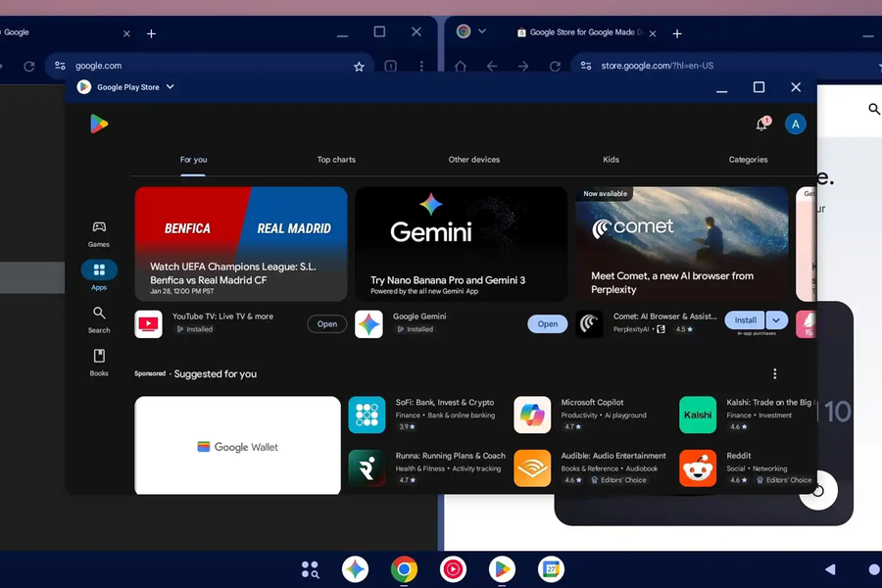Click the Benfica vs Real Madrid banner
Screen dimensions: 882x588
coord(241,244)
